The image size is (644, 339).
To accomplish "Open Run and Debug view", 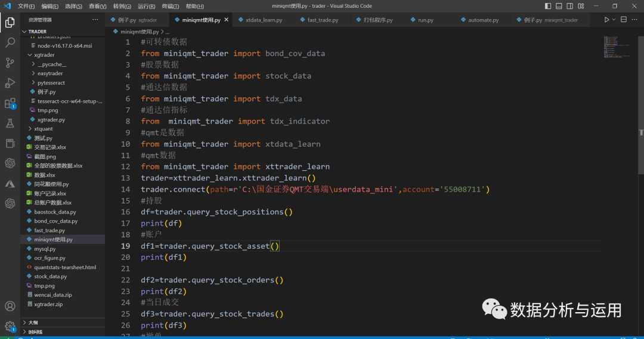I will click(10, 82).
